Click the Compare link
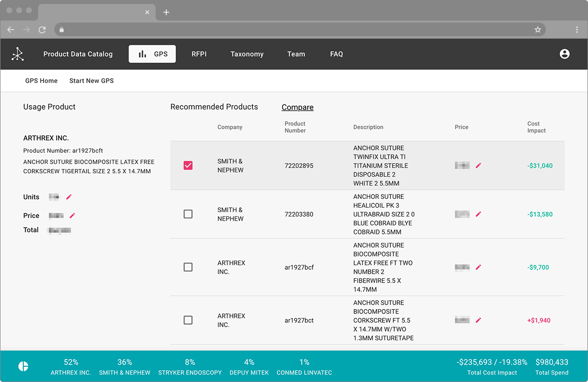This screenshot has height=382, width=588. click(297, 107)
